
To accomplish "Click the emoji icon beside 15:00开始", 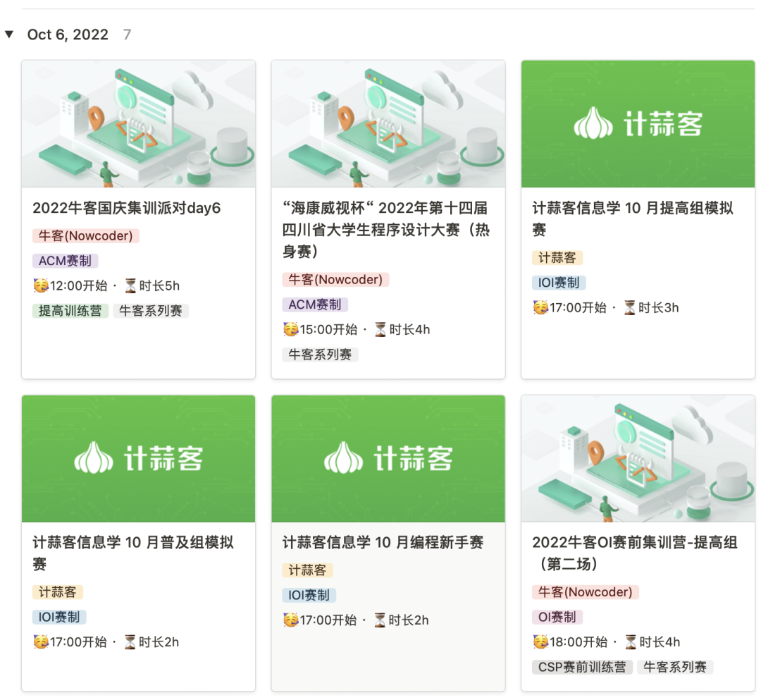I will pos(291,329).
